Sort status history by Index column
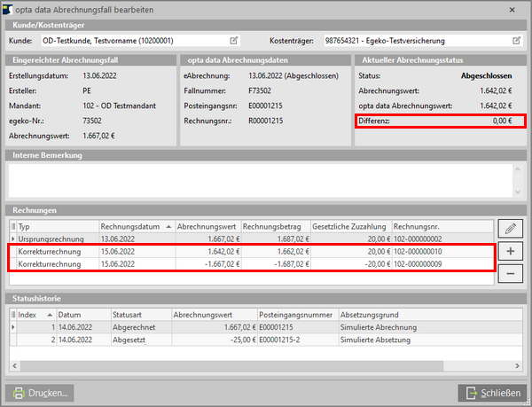This screenshot has width=532, height=407. [34, 314]
